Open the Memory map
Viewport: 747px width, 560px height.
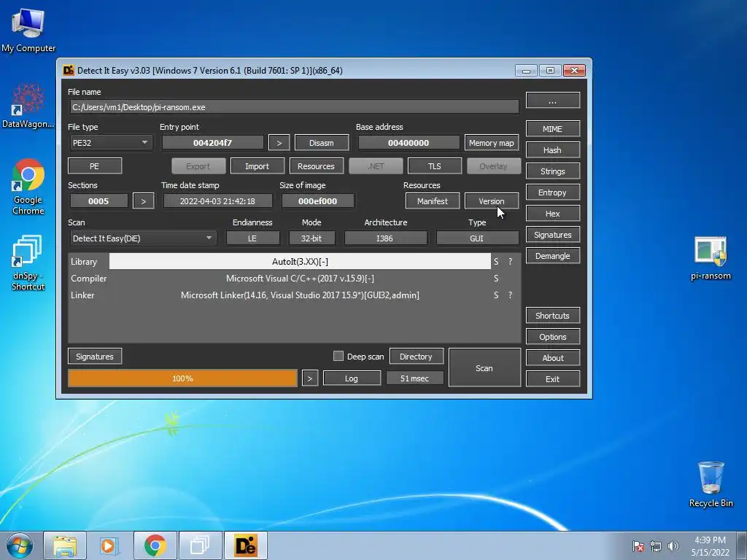click(492, 143)
